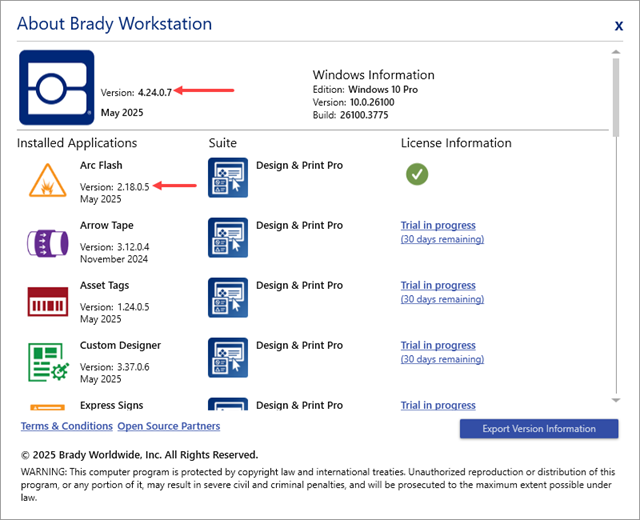Click Design & Print Pro icon beside Asset Tags
The image size is (640, 520).
pos(228,300)
